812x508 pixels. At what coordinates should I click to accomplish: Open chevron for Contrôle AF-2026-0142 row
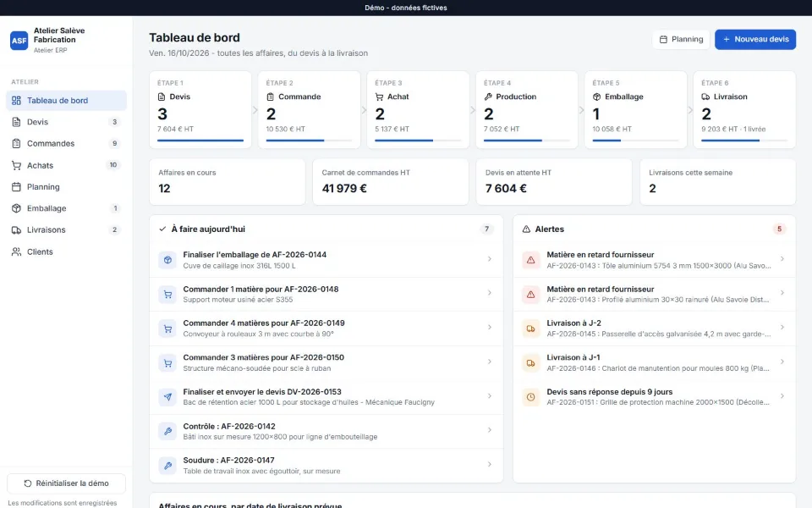click(x=490, y=430)
